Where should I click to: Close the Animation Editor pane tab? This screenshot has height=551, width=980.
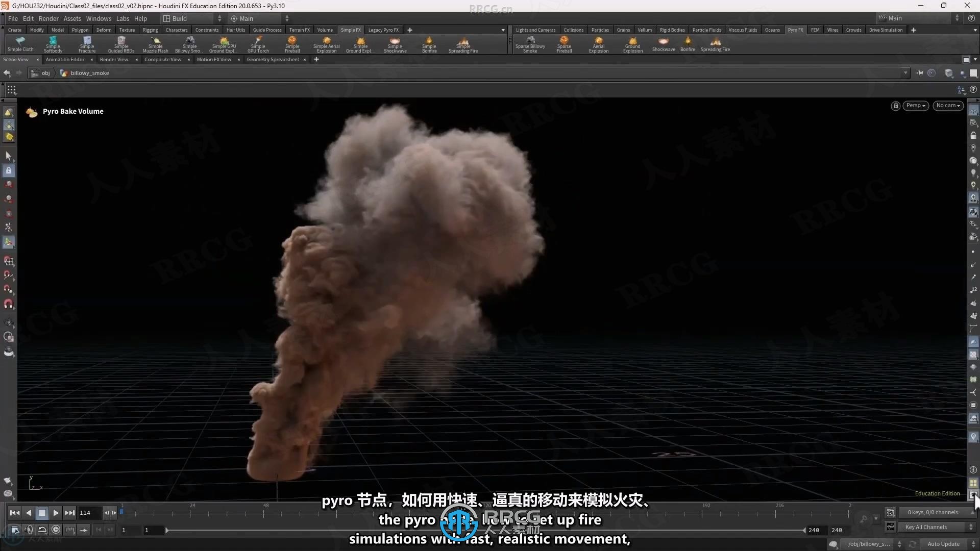(91, 60)
